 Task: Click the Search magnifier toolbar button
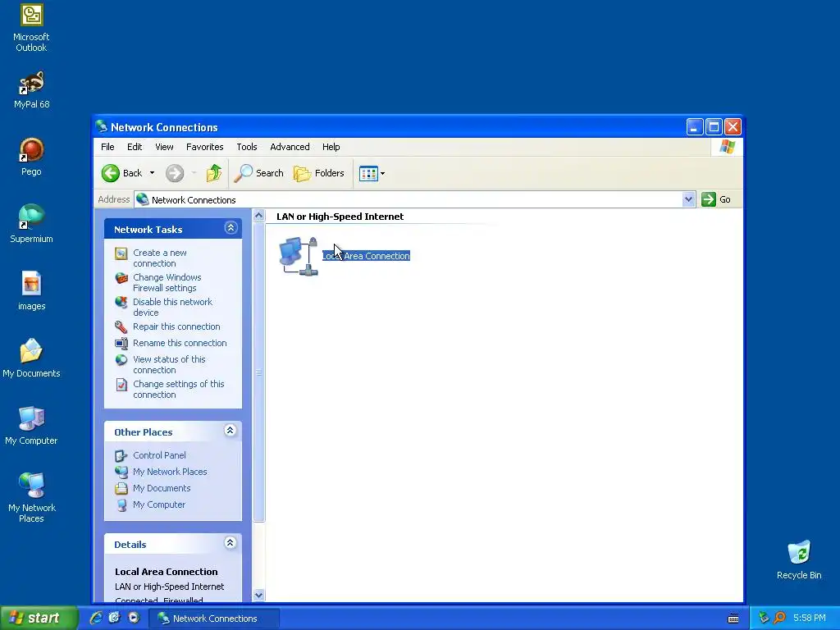258,173
